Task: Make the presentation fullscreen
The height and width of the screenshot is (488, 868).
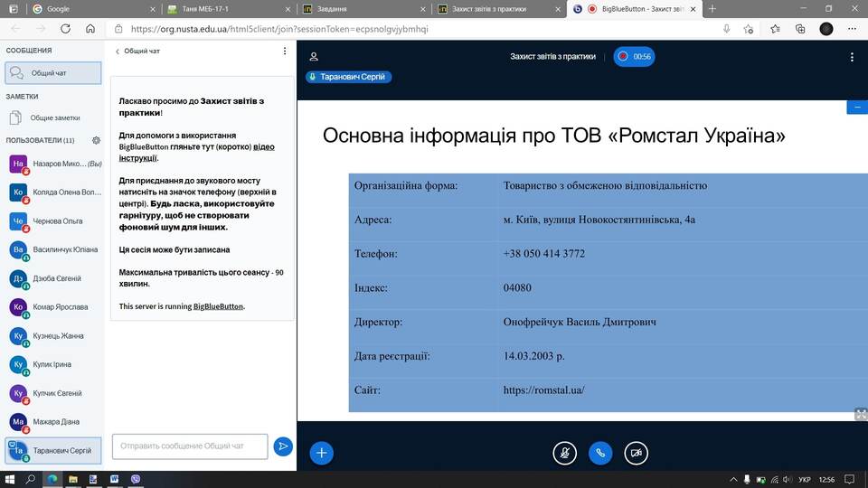Action: click(x=861, y=415)
